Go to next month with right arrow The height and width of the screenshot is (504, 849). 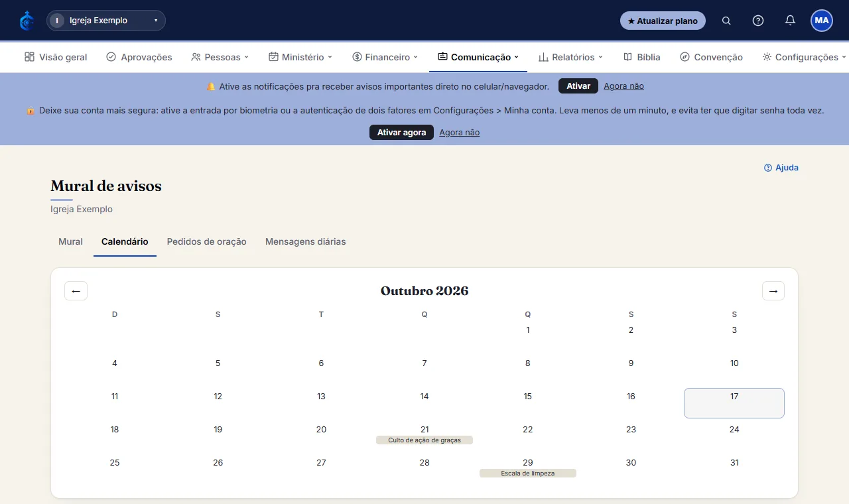pos(773,290)
